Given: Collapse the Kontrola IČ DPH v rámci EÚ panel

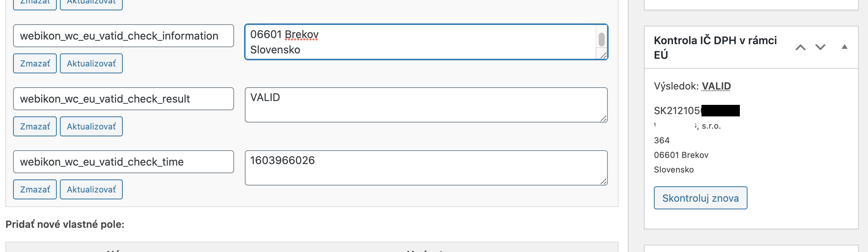Looking at the screenshot, I should (844, 47).
